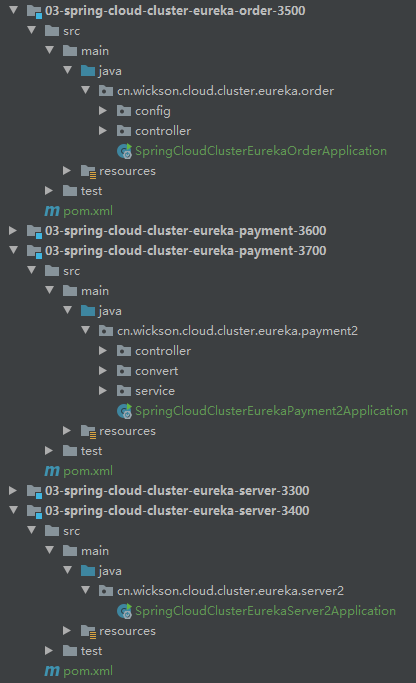Click the SpringCloudClusterEurekaPayment2Application class icon
416x683 pixels.
coord(124,411)
